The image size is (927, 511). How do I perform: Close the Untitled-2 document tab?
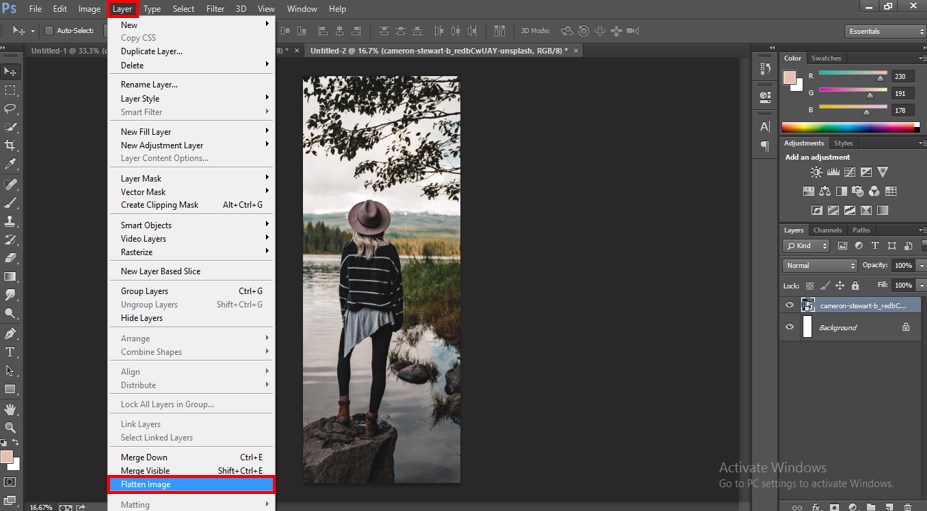click(575, 51)
